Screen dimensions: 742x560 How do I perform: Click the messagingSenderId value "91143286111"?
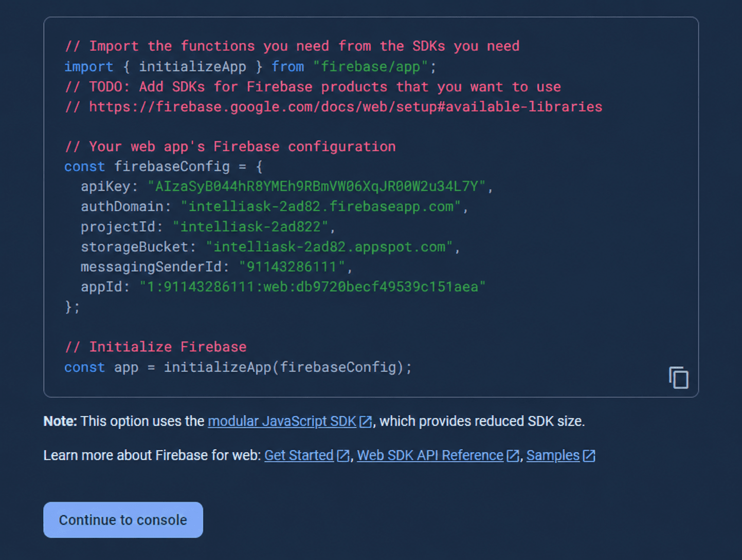tap(292, 267)
